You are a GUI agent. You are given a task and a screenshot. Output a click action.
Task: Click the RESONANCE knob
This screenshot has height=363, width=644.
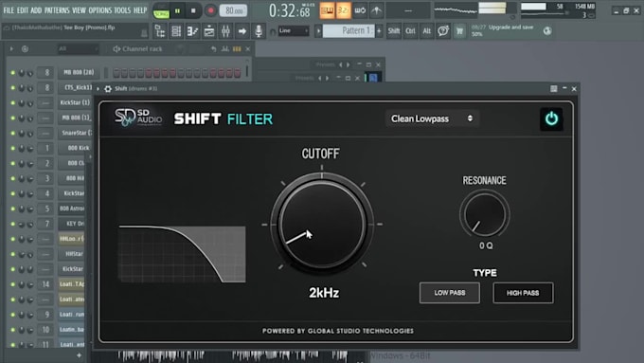(485, 214)
